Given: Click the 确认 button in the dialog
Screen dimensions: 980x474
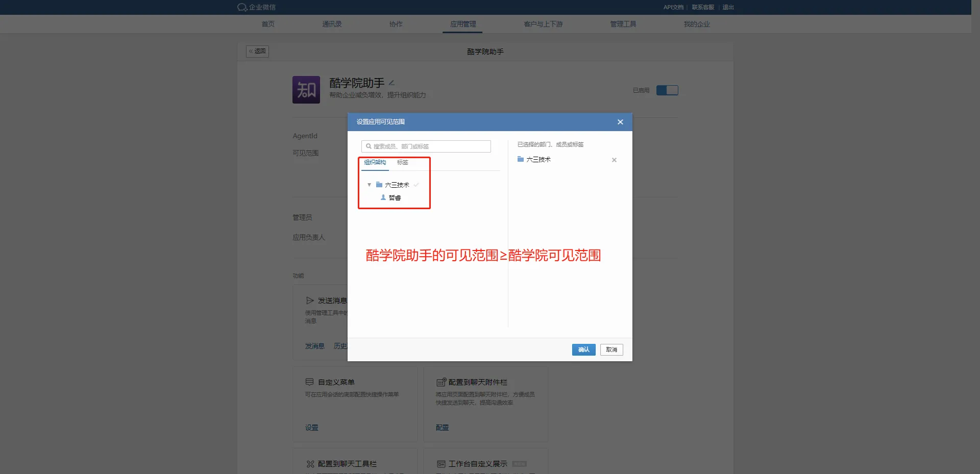Looking at the screenshot, I should 584,350.
